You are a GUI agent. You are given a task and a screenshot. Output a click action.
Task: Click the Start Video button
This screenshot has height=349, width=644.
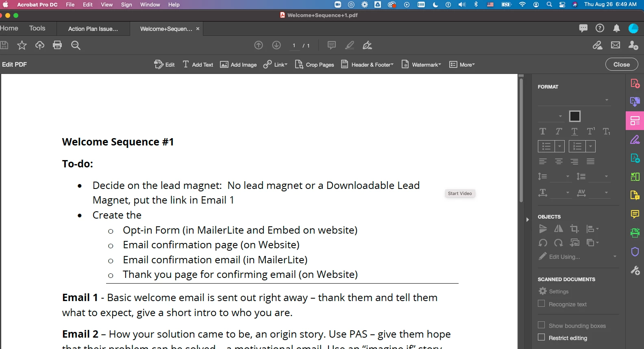point(460,193)
